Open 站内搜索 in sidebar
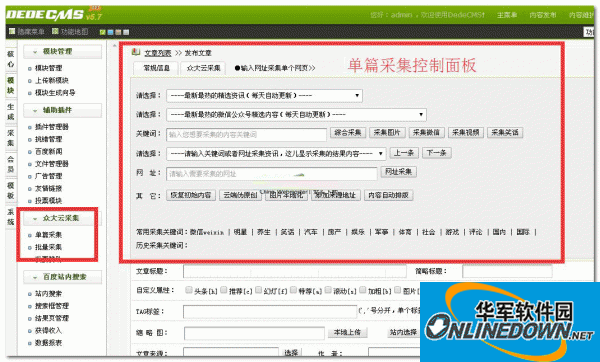Screen dimensions: 600x362 point(49,294)
